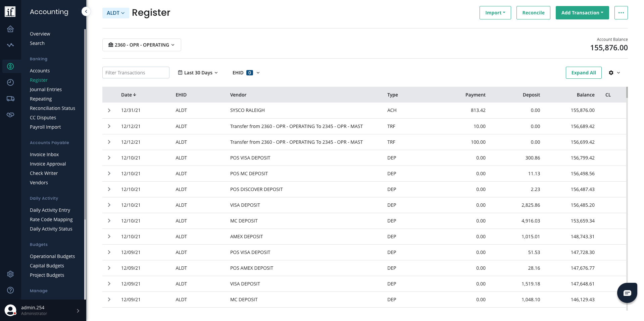Open the clock icon in left rail

click(10, 82)
